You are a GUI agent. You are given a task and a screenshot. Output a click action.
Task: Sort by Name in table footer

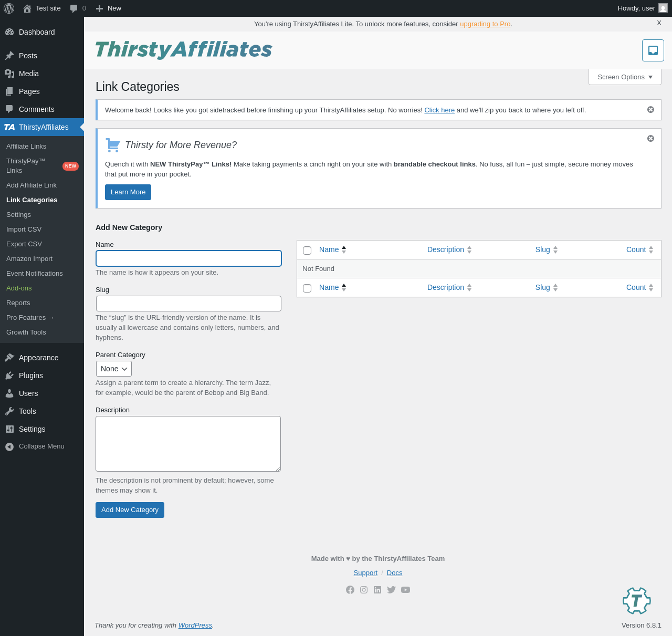click(x=332, y=287)
